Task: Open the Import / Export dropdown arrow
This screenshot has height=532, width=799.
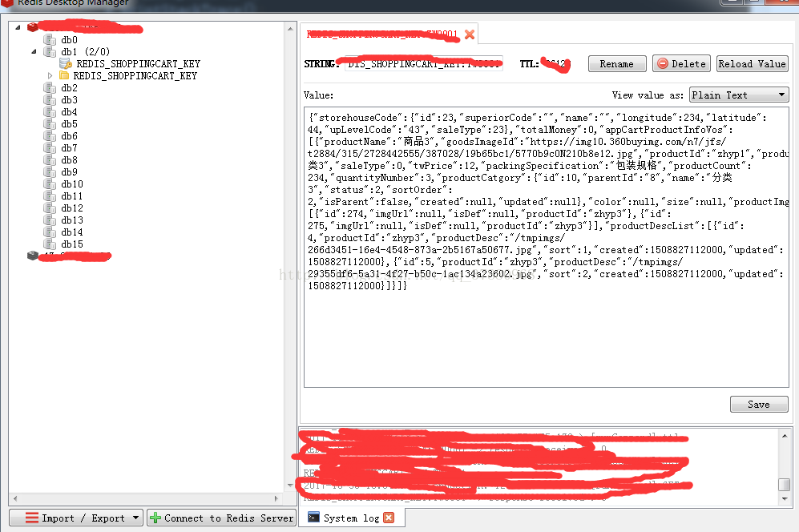Action: (135, 518)
